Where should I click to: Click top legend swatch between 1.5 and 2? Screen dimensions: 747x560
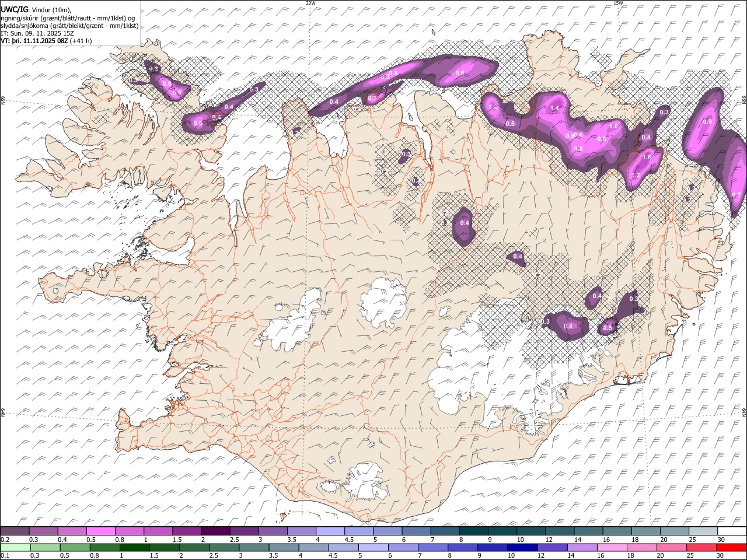[187, 531]
